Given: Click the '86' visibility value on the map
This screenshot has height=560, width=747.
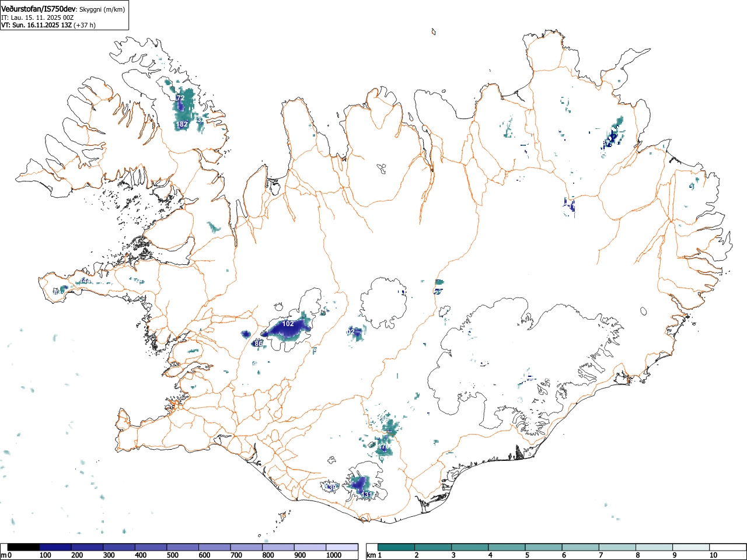Looking at the screenshot, I should point(259,344).
